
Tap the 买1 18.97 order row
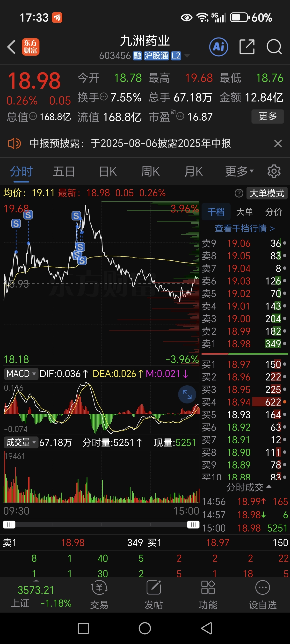click(x=245, y=364)
